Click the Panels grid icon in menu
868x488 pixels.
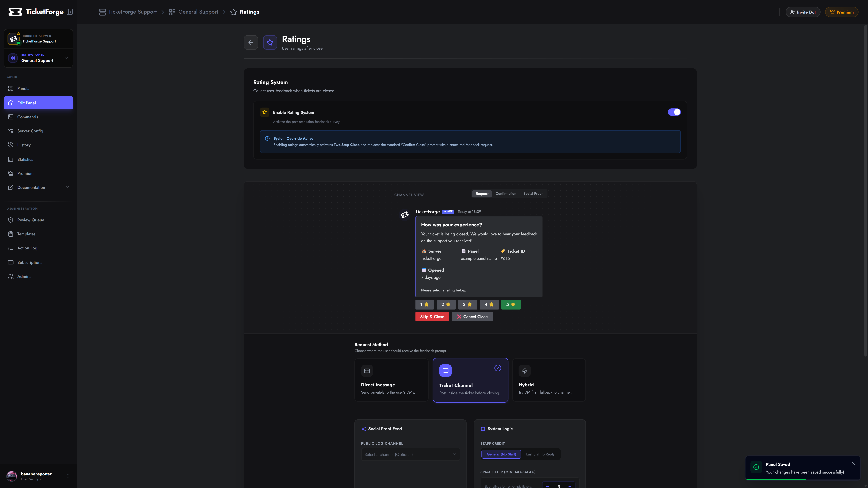pyautogui.click(x=11, y=89)
